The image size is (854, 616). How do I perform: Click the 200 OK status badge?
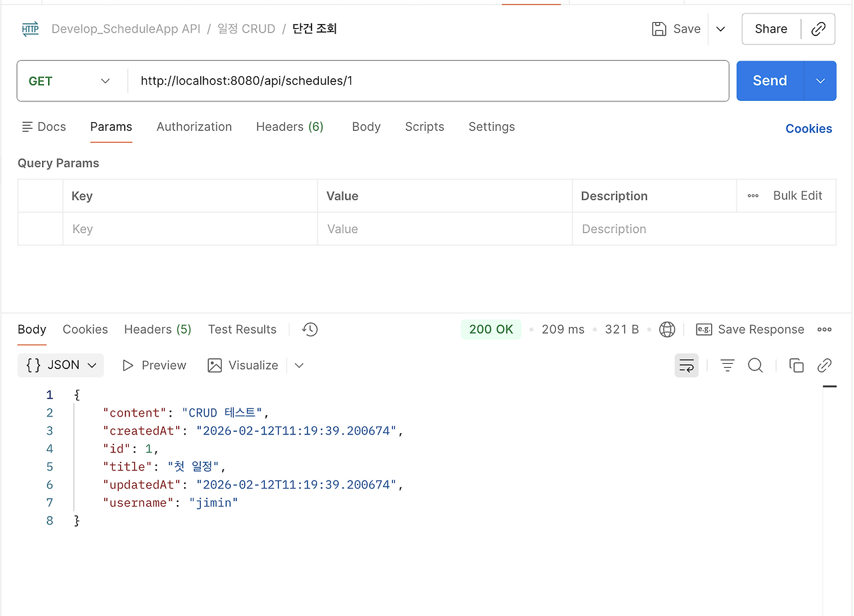491,329
